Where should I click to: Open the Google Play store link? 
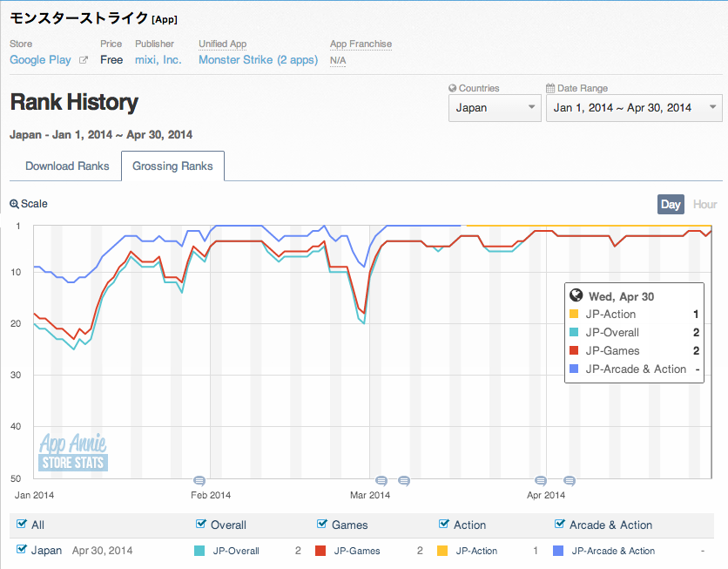40,60
